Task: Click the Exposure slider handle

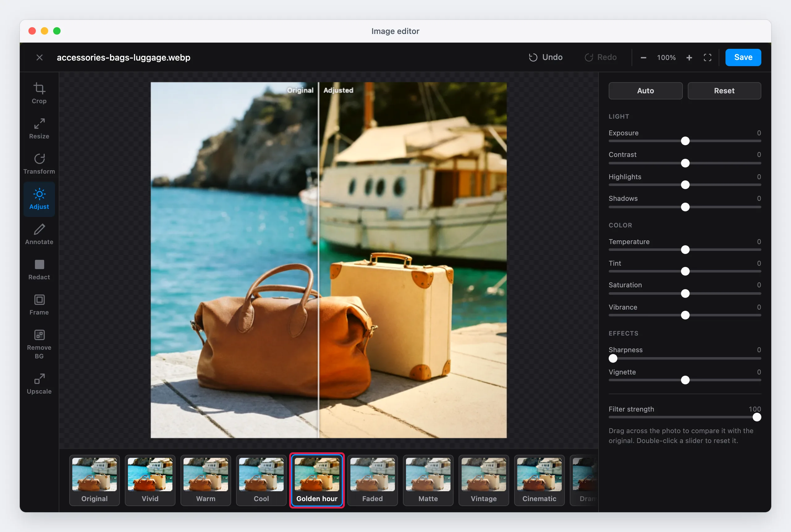Action: pos(685,141)
